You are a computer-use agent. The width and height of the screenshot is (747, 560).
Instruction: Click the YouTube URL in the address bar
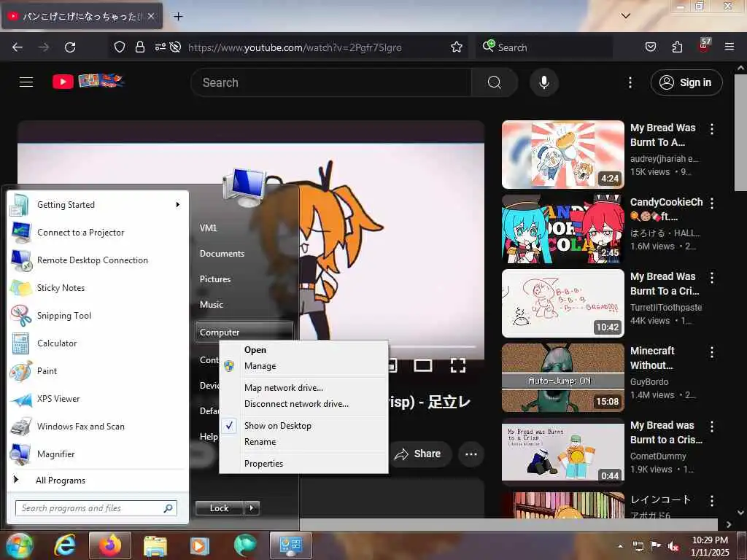[295, 47]
